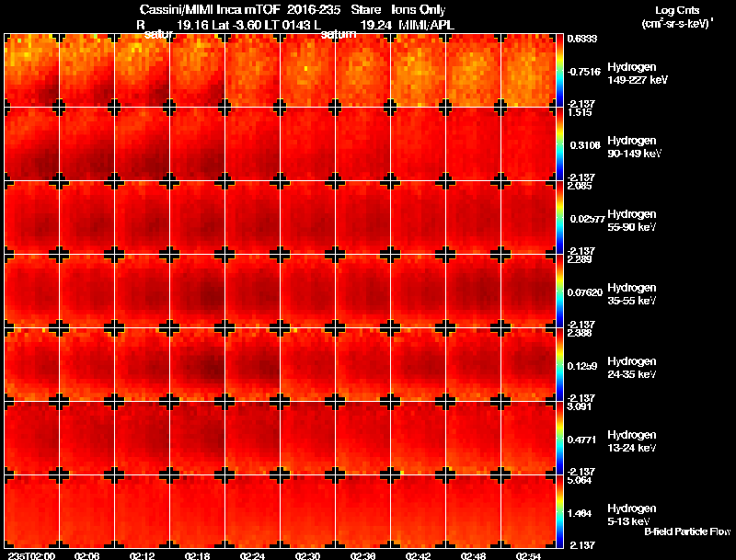Click the Ions Only text in title

tap(419, 9)
